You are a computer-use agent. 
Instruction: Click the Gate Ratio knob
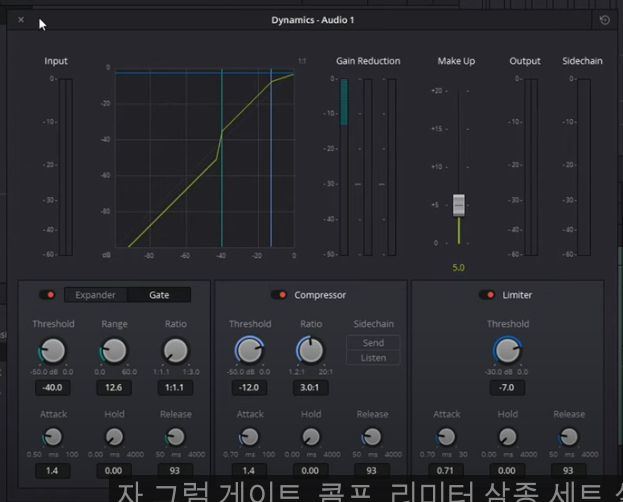[175, 351]
